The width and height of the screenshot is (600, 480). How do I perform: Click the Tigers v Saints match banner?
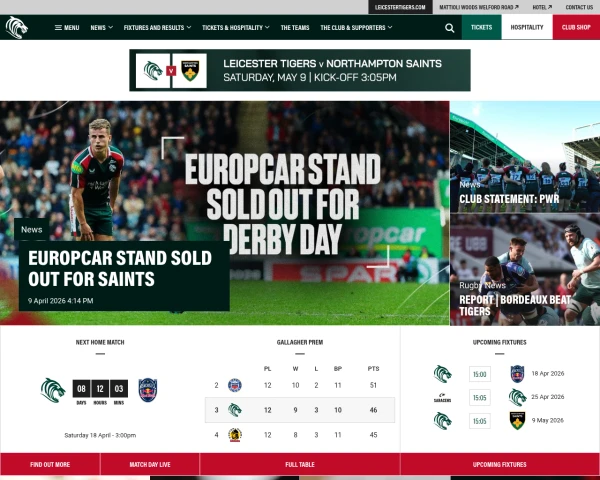[x=300, y=70]
